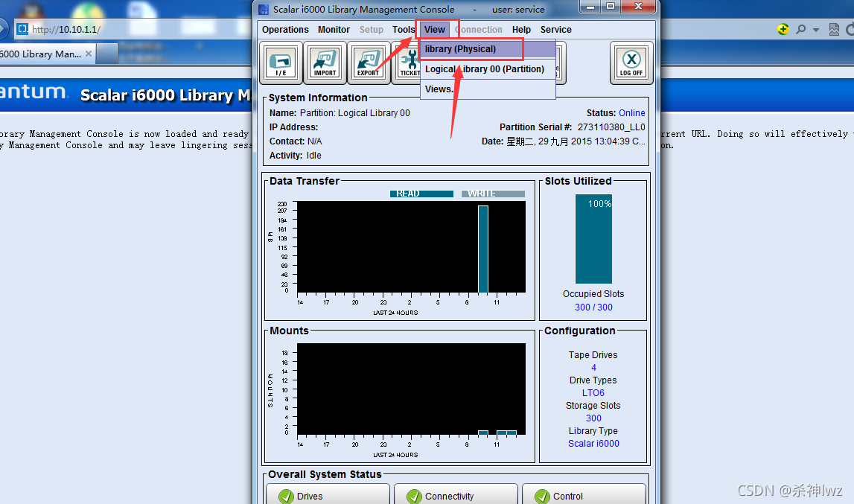The height and width of the screenshot is (504, 854).
Task: Click the green shield add-on icon in browser
Action: pos(783,30)
